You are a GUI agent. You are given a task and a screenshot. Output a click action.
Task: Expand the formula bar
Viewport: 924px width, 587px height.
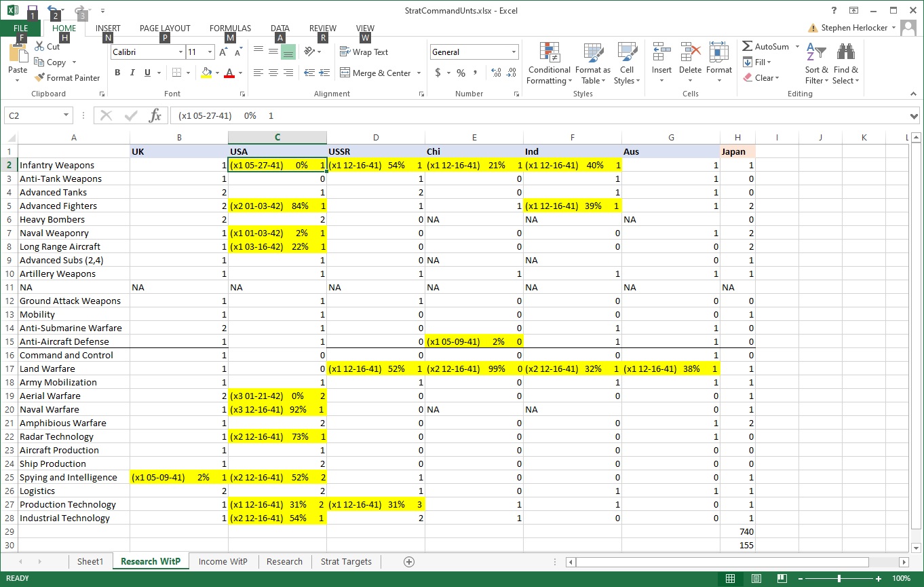click(913, 116)
